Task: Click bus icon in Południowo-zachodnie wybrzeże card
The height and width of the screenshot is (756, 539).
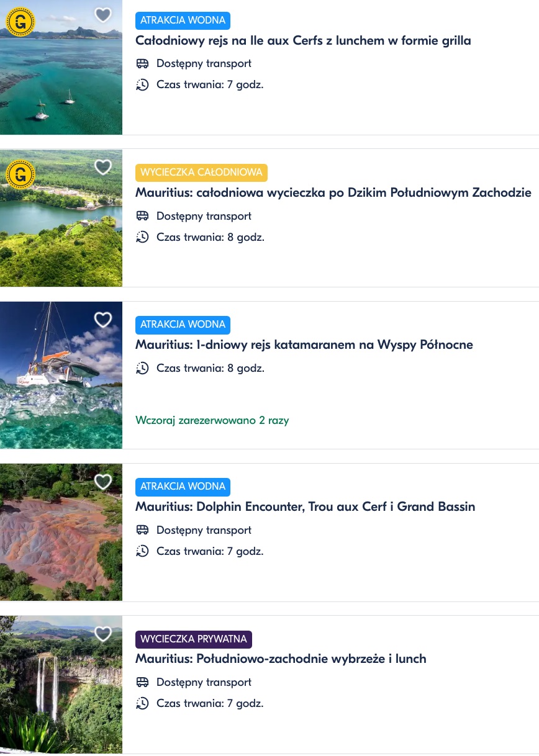Action: (142, 682)
